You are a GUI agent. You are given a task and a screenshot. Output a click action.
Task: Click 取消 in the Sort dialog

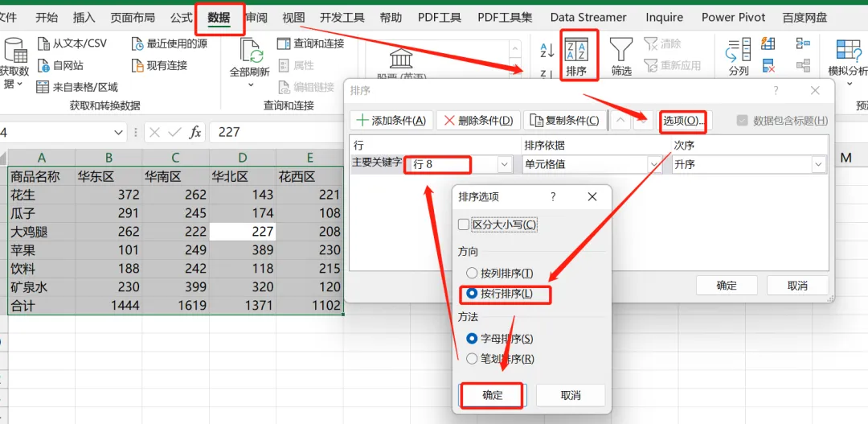(798, 286)
